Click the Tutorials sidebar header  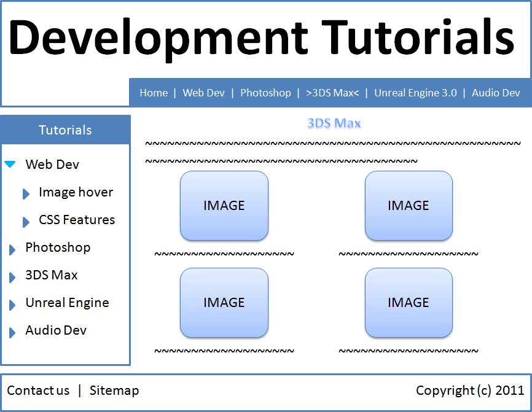(65, 130)
